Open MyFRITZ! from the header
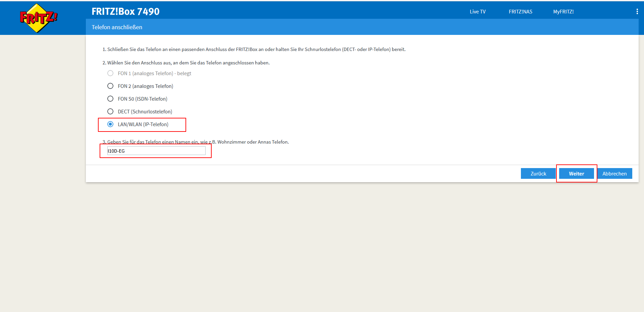 point(563,11)
